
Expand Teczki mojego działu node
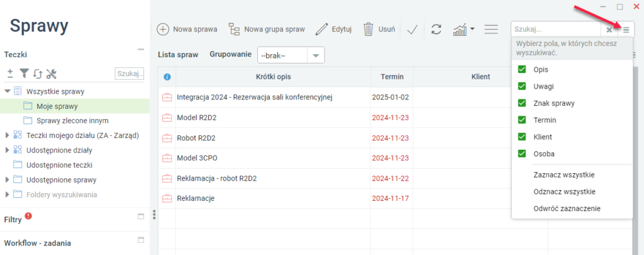pos(7,135)
